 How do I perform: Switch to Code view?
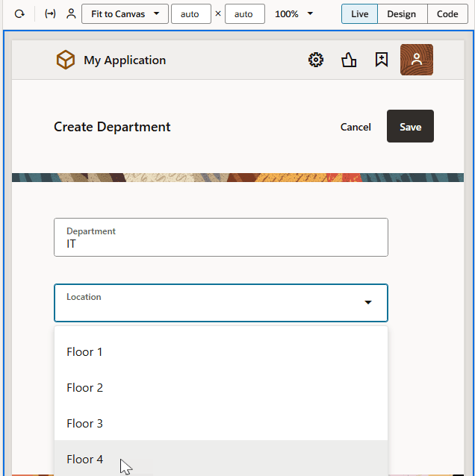click(x=447, y=14)
